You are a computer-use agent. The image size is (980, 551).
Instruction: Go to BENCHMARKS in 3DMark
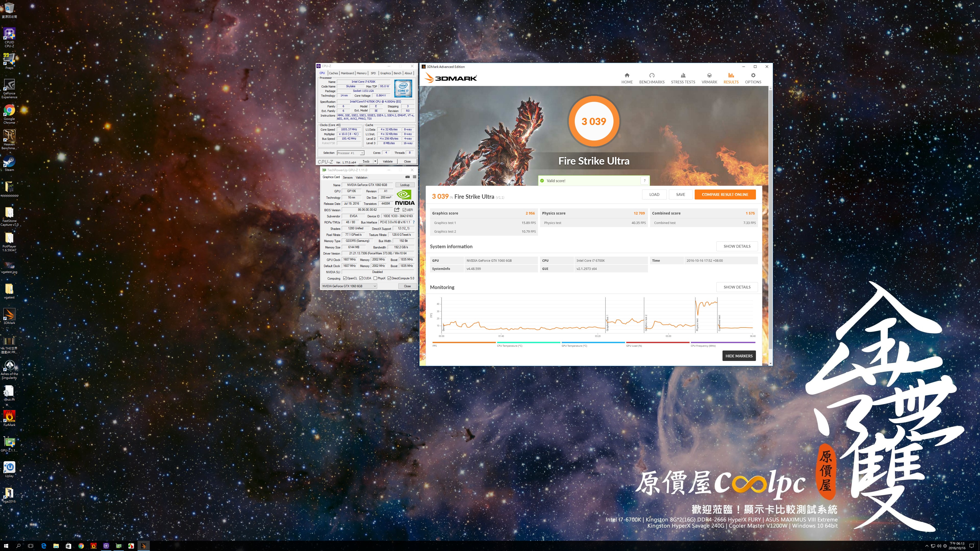[x=652, y=78]
